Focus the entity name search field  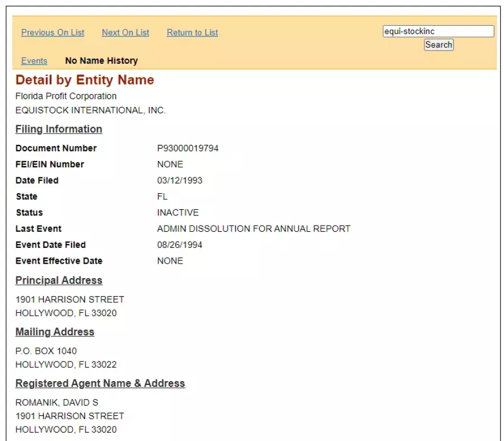pyautogui.click(x=438, y=31)
